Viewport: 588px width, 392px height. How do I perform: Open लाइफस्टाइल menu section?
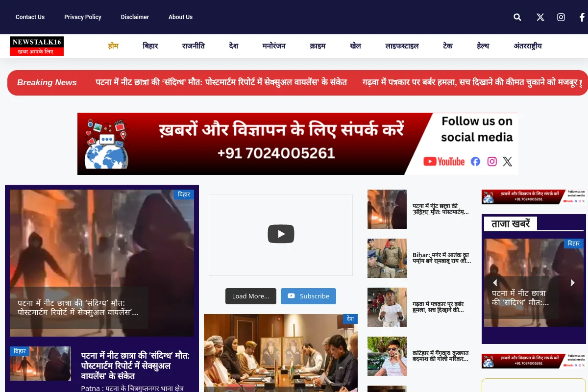point(402,46)
